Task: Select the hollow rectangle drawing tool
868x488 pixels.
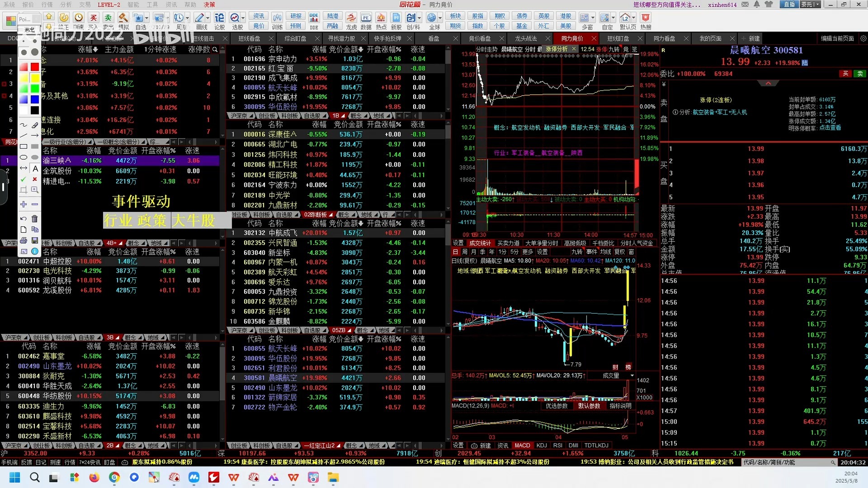Action: [24, 146]
